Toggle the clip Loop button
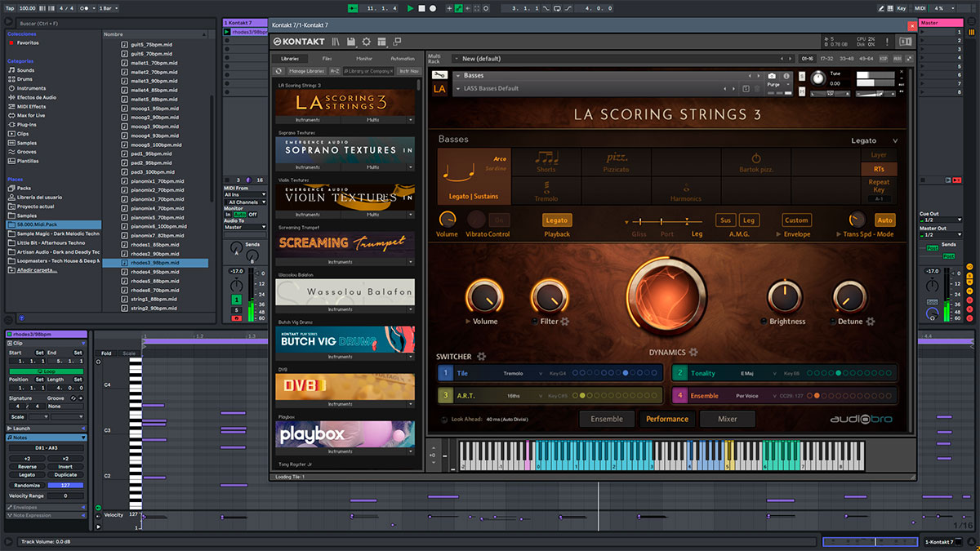Screen dimensions: 980x551 (x=47, y=371)
